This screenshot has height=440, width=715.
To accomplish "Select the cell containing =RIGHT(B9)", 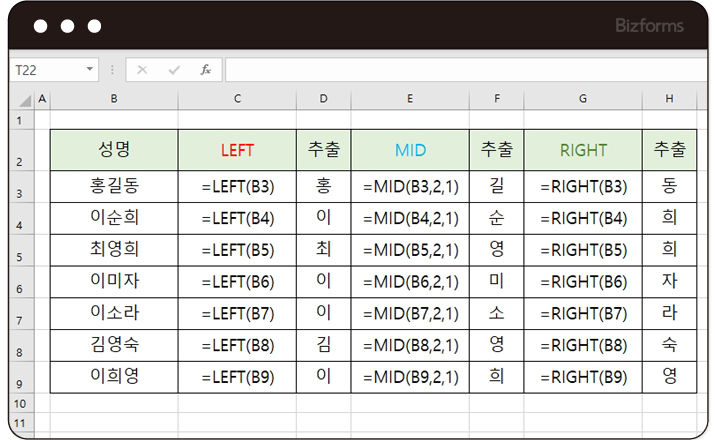I will (583, 378).
